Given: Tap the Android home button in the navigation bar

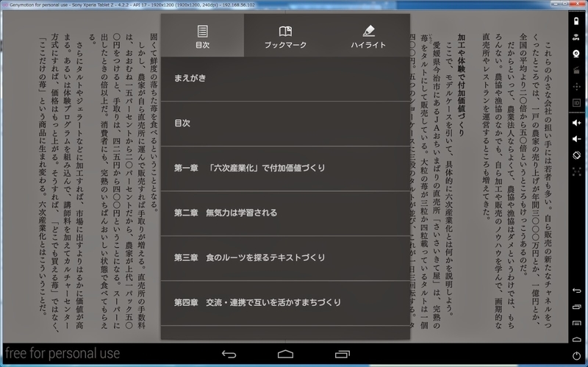Looking at the screenshot, I should (285, 354).
